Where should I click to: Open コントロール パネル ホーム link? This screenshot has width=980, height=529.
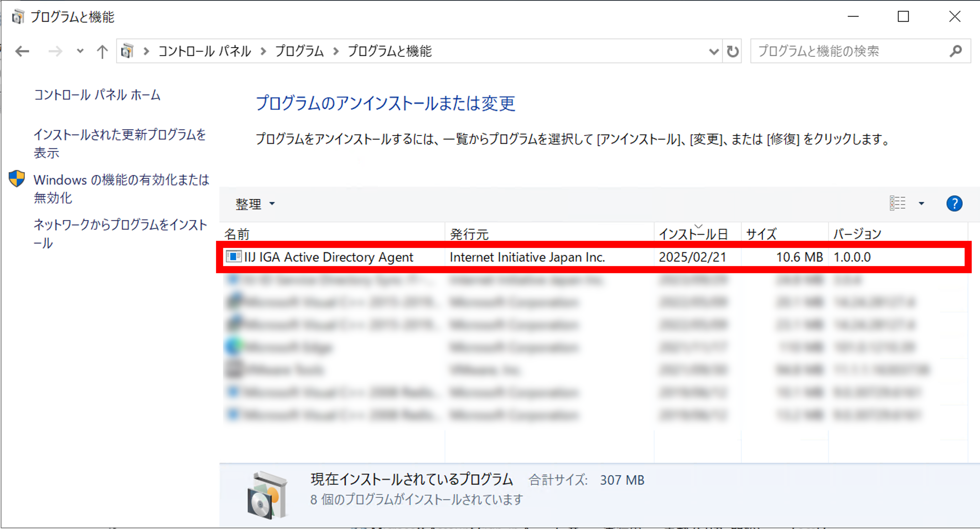[x=97, y=95]
